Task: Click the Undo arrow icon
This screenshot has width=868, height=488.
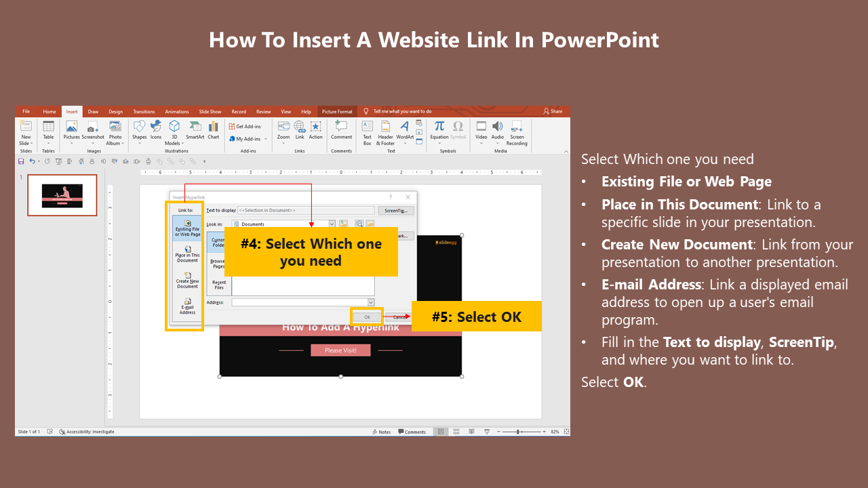Action: [x=31, y=161]
